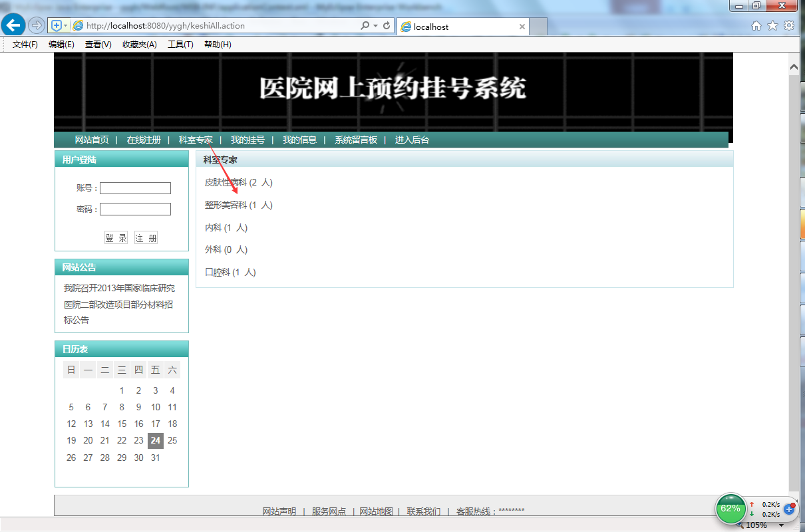Open the 编辑(E) menu
The image size is (805, 532).
pos(61,45)
